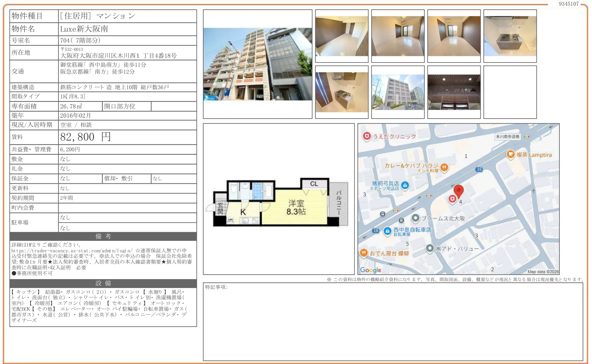Image resolution: width=592 pixels, height=364 pixels.
Task: Open the first empty room interior thumbnail
Action: click(341, 36)
